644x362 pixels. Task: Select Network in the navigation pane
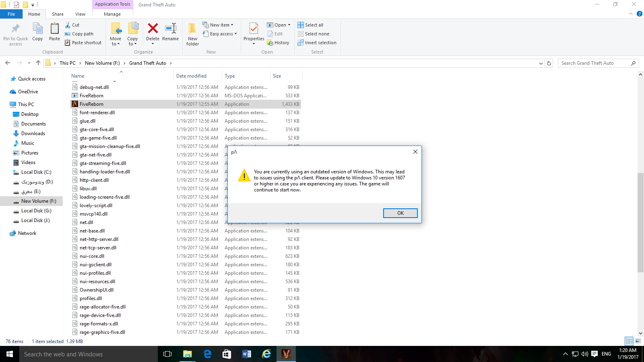point(27,233)
